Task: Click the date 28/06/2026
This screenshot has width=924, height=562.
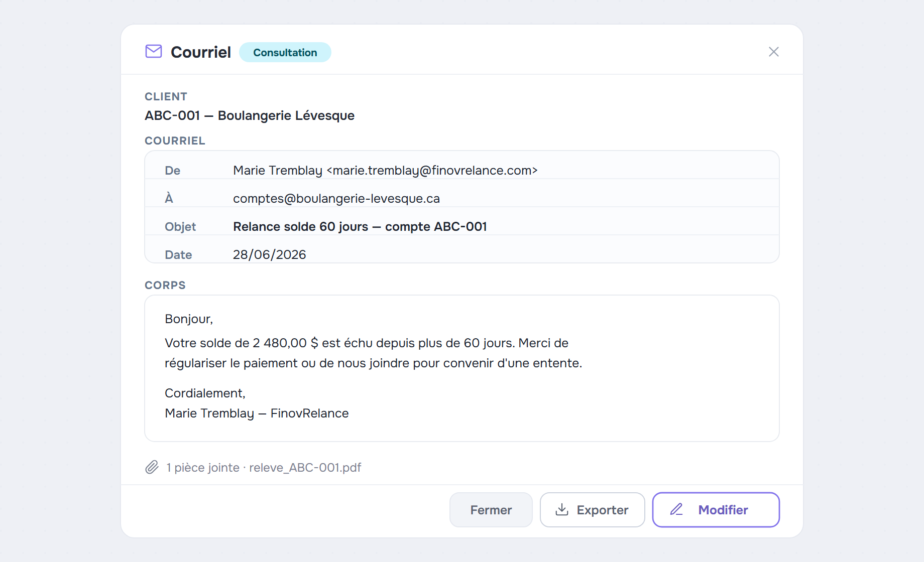Action: (270, 255)
